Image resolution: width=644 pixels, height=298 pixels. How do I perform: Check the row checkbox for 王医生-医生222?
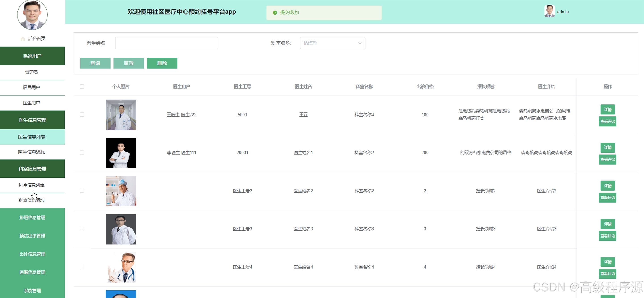pyautogui.click(x=82, y=114)
